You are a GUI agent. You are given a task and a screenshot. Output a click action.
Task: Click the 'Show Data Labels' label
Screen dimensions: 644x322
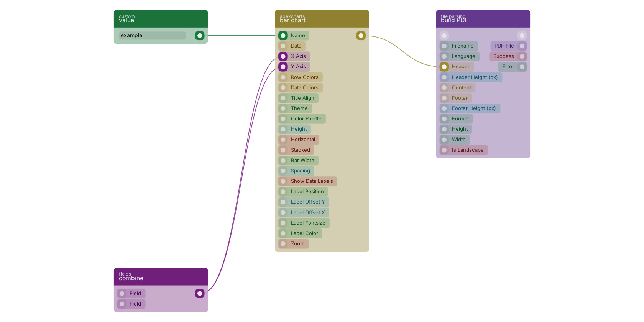(312, 181)
